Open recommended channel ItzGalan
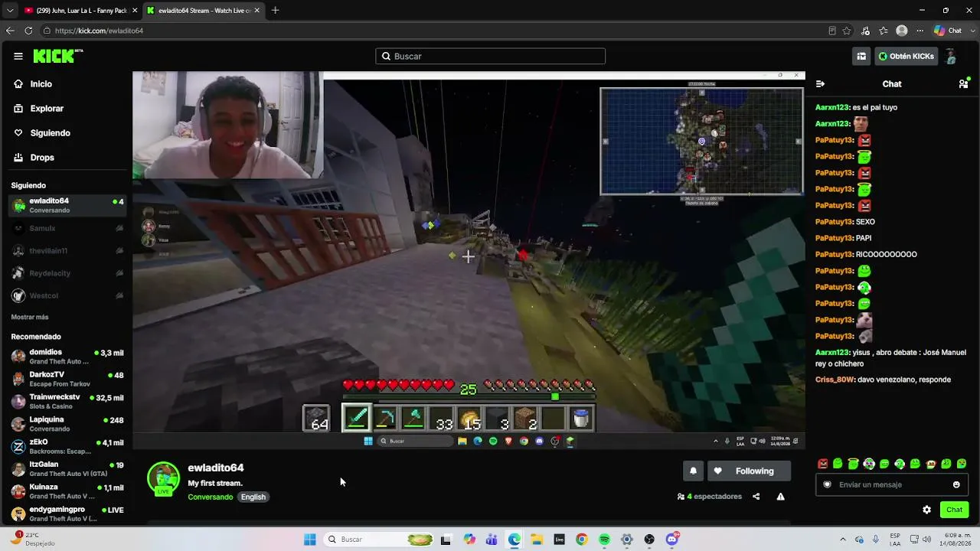The width and height of the screenshot is (980, 551). click(67, 468)
